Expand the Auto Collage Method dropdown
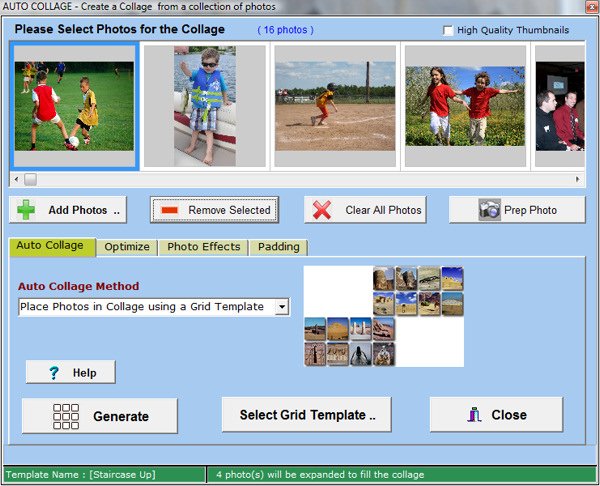 282,307
